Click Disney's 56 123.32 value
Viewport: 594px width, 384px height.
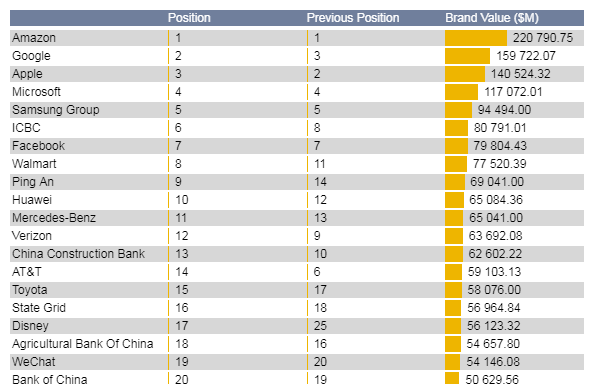coord(494,326)
